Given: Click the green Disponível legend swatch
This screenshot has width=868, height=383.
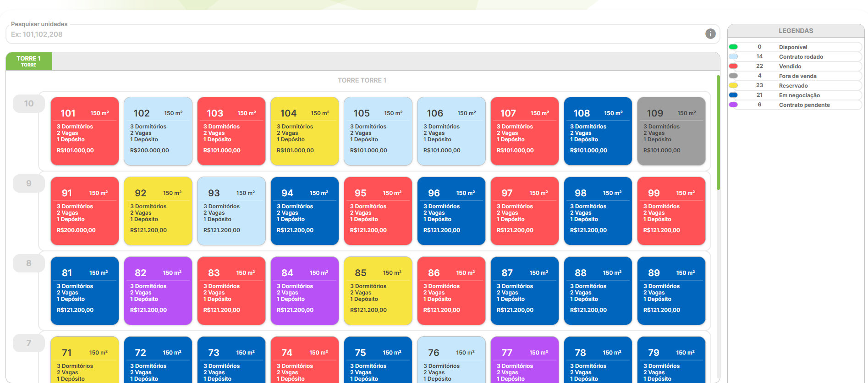Looking at the screenshot, I should click(x=733, y=47).
